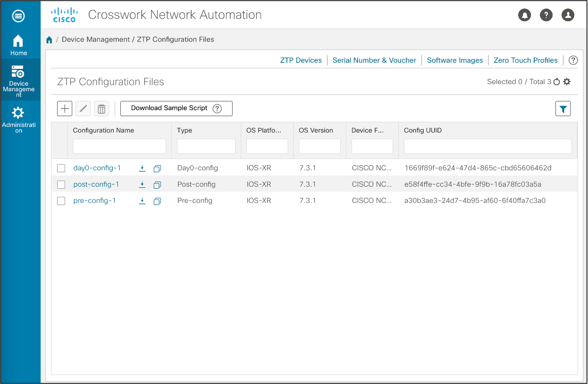
Task: Click the home breadcrumb icon
Action: point(49,40)
